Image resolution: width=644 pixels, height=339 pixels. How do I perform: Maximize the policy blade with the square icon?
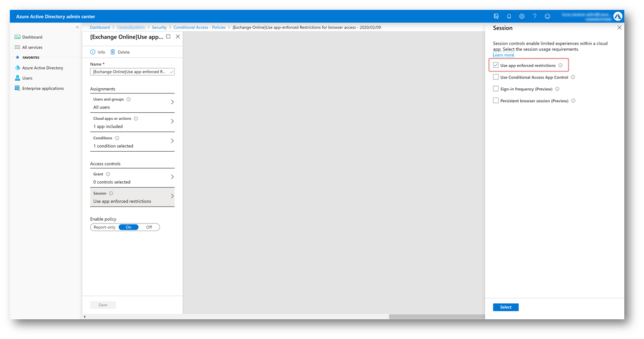pos(168,36)
